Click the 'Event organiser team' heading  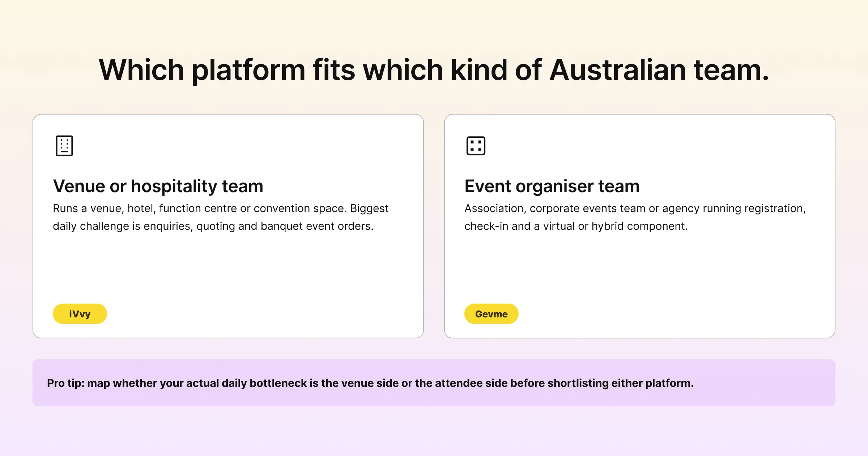pos(552,186)
